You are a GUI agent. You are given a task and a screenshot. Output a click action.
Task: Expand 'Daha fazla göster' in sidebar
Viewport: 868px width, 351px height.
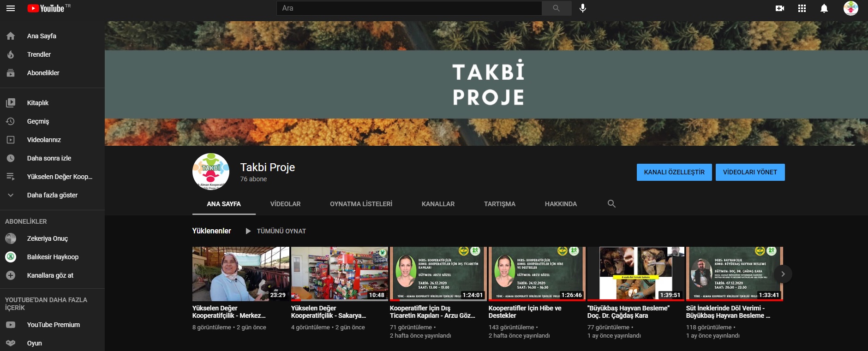pyautogui.click(x=52, y=195)
